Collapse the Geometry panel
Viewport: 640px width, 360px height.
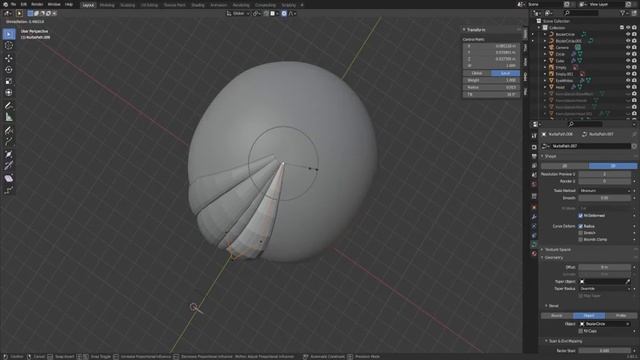click(553, 258)
